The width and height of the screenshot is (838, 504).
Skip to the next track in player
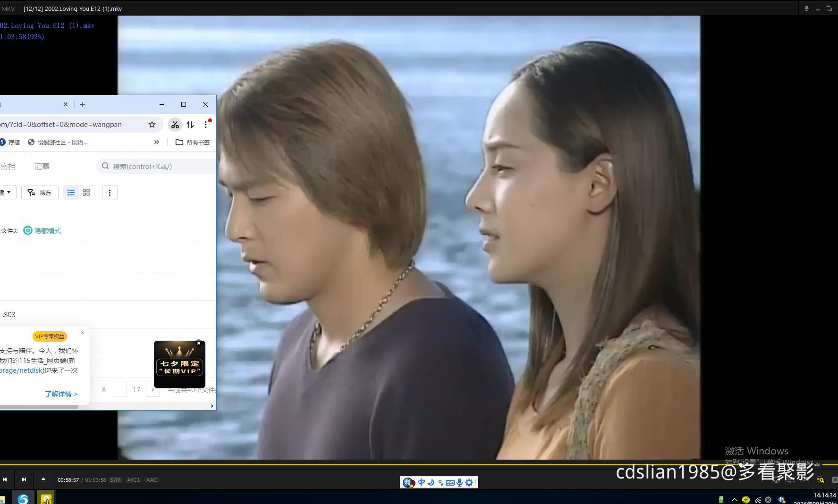(x=24, y=479)
